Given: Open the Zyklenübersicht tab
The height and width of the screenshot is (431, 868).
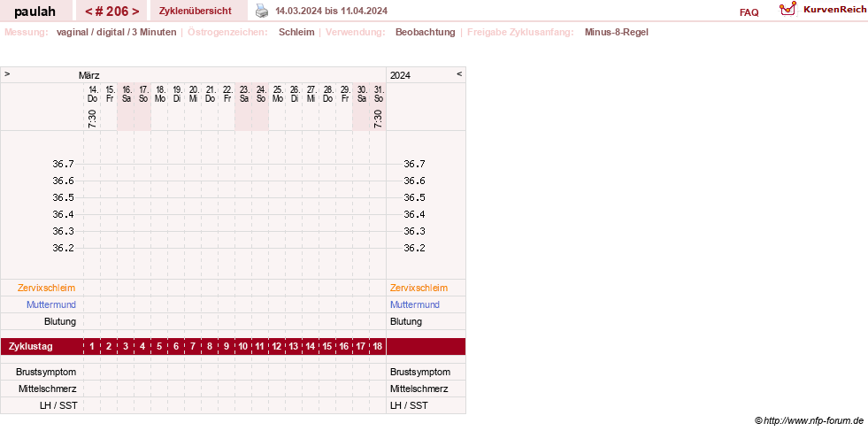Looking at the screenshot, I should click(195, 11).
